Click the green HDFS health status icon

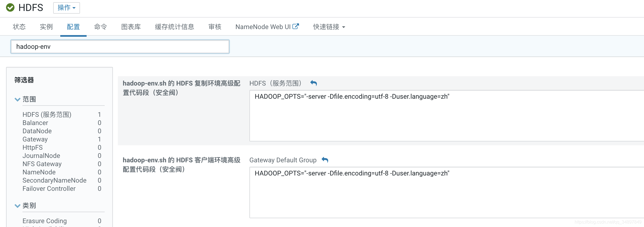[10, 7]
